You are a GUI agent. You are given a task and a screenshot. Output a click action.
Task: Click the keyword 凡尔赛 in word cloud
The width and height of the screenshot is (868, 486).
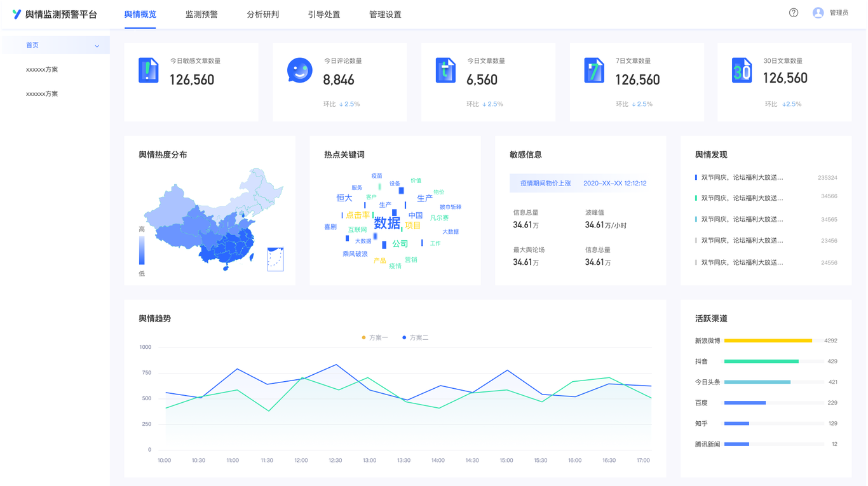coord(439,218)
